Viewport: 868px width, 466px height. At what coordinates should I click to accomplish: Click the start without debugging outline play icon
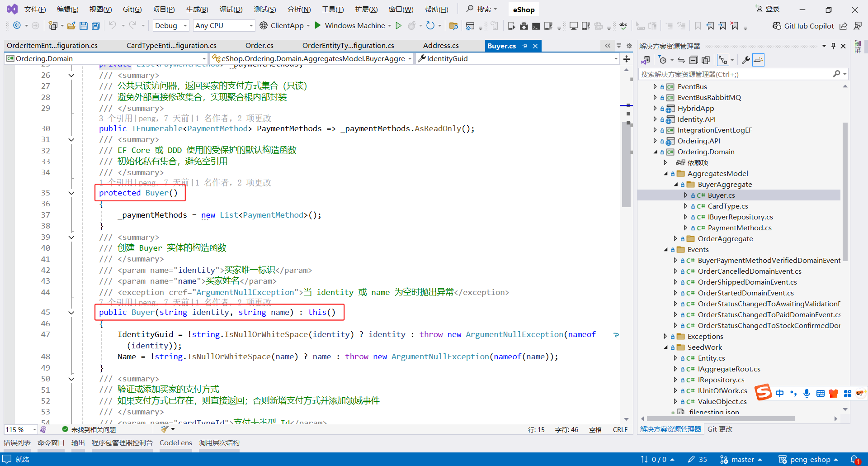[398, 26]
